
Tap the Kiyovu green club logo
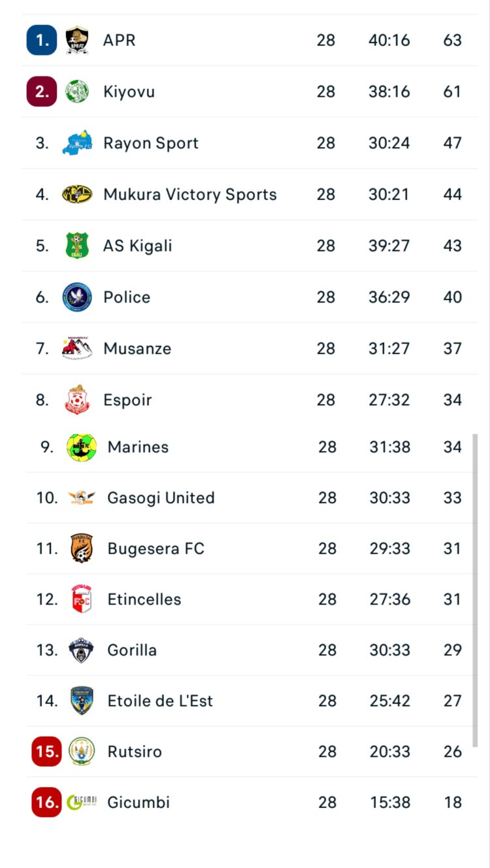pyautogui.click(x=77, y=92)
